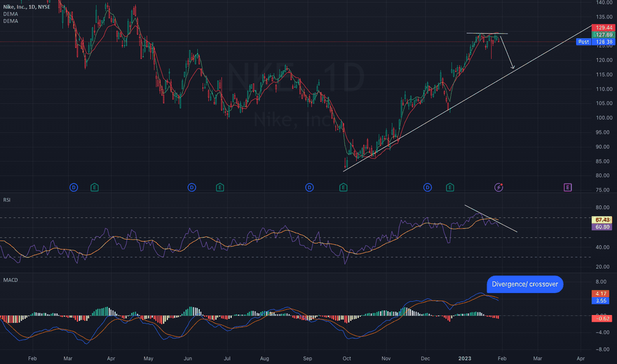The width and height of the screenshot is (617, 364).
Task: Click the red 129.44 price label
Action: [604, 28]
